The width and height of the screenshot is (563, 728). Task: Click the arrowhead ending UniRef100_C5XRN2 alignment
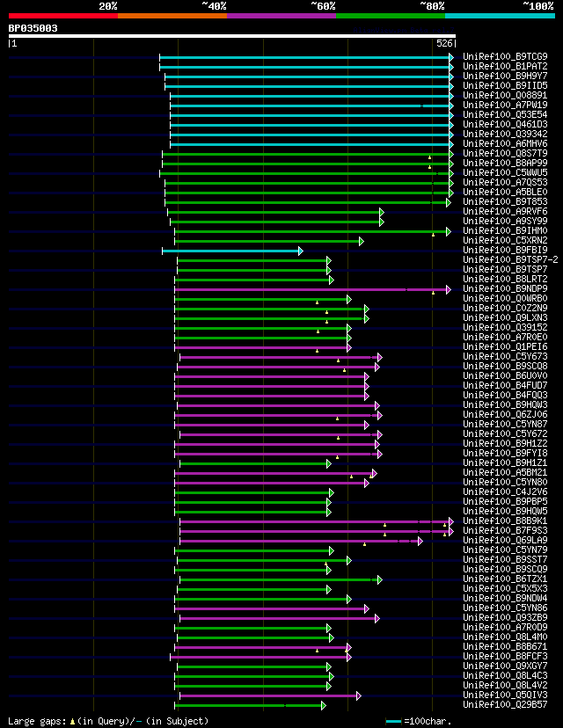coord(361,242)
